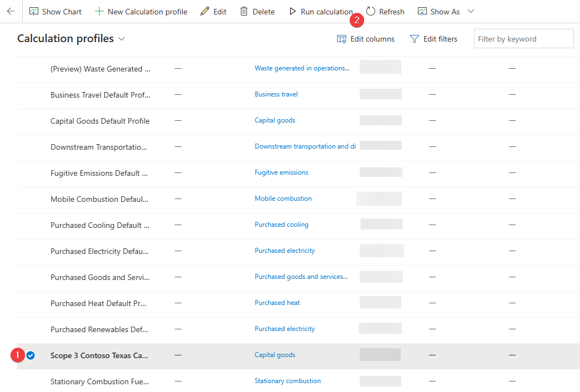Click the Filter by keyword field
The width and height of the screenshot is (580, 392).
[x=522, y=39]
